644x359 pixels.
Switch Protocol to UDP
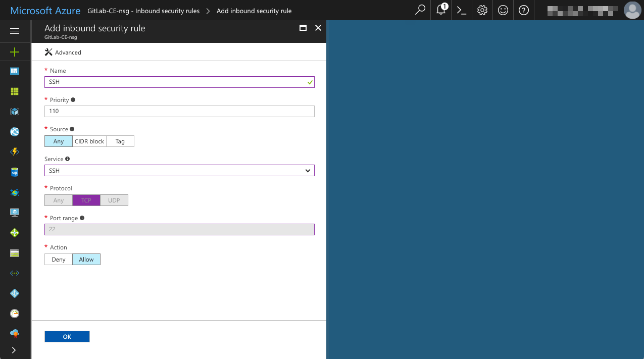(114, 200)
